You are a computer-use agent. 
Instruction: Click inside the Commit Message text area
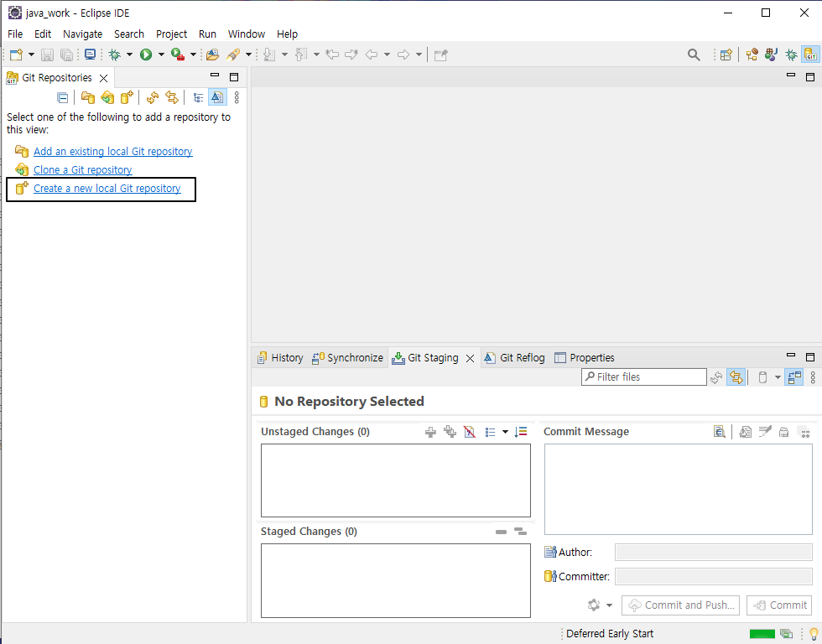click(679, 490)
